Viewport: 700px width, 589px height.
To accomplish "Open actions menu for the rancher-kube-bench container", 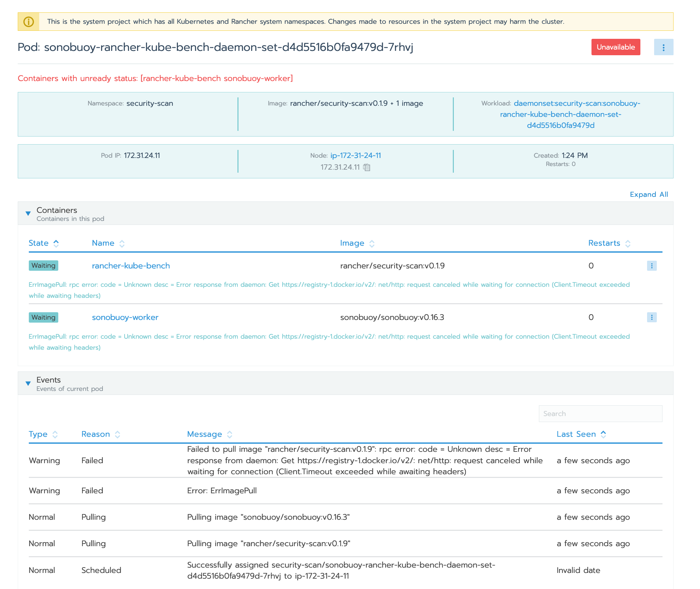I will [651, 266].
